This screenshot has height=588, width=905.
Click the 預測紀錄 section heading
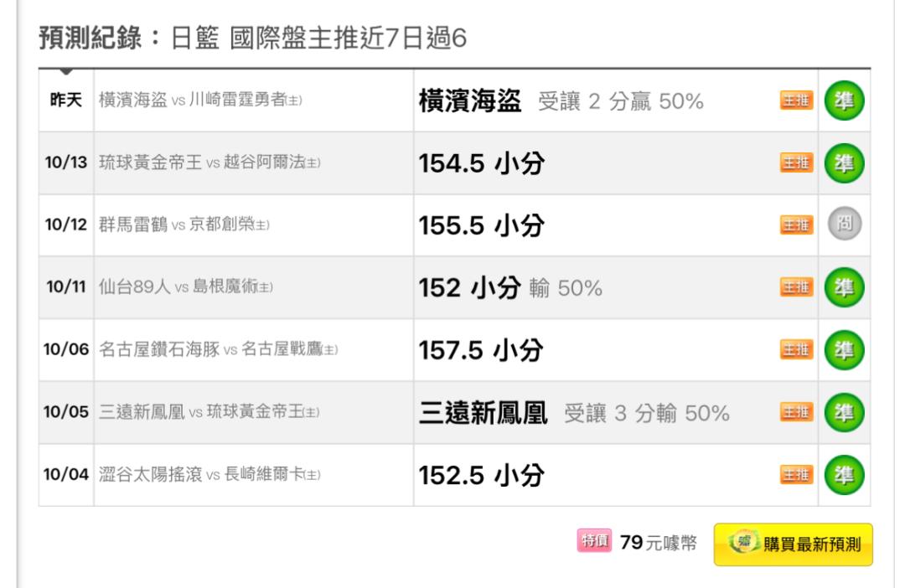pos(90,38)
